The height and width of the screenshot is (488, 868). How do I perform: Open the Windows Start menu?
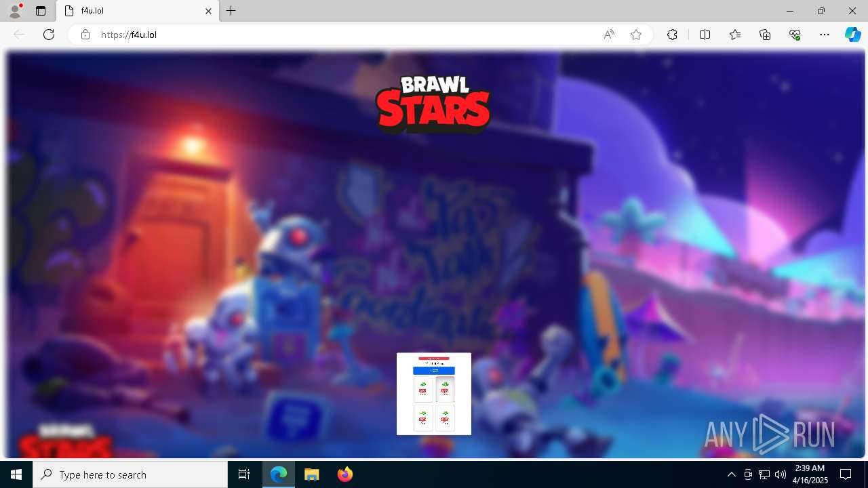(x=16, y=474)
